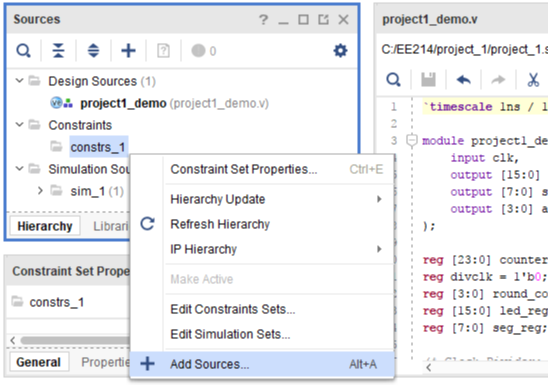
Task: Open the IP Hierarchy submenu arrow
Action: point(379,249)
